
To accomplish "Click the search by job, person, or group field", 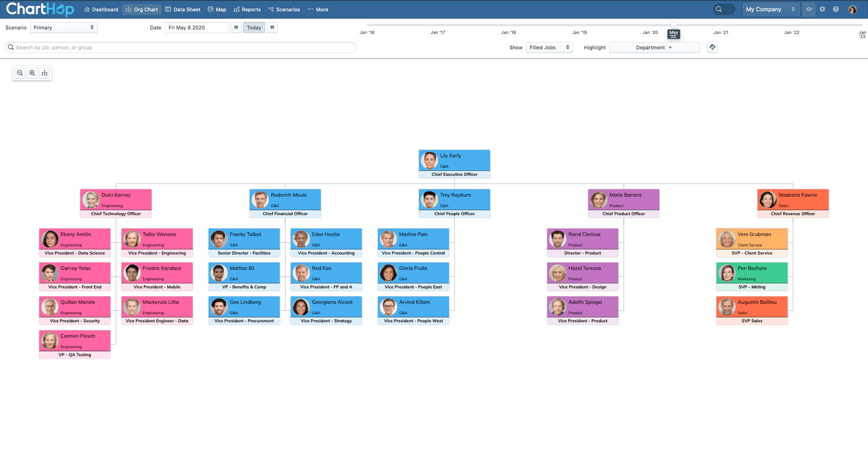I will (x=181, y=47).
